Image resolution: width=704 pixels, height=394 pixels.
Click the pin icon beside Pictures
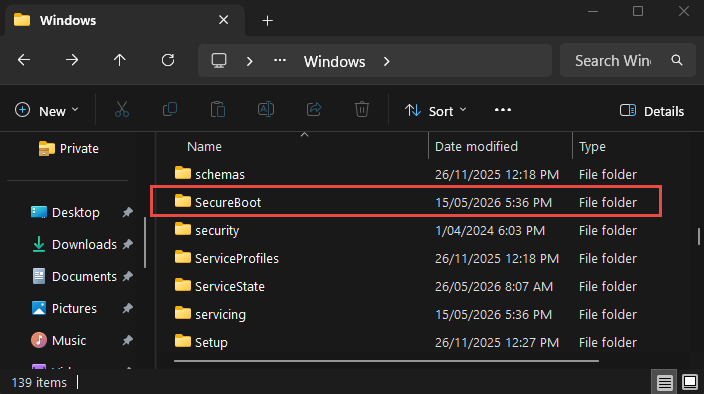click(128, 309)
